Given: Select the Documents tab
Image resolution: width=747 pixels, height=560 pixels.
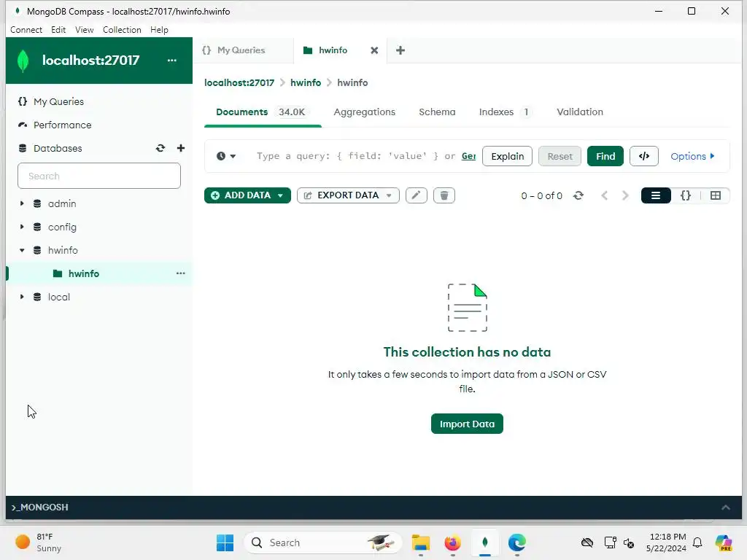Looking at the screenshot, I should [x=262, y=112].
